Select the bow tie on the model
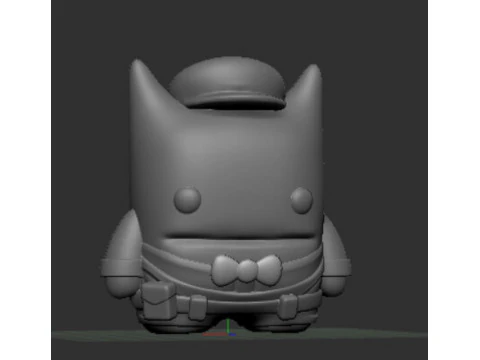Image resolution: width=480 pixels, height=360 pixels. 246,270
